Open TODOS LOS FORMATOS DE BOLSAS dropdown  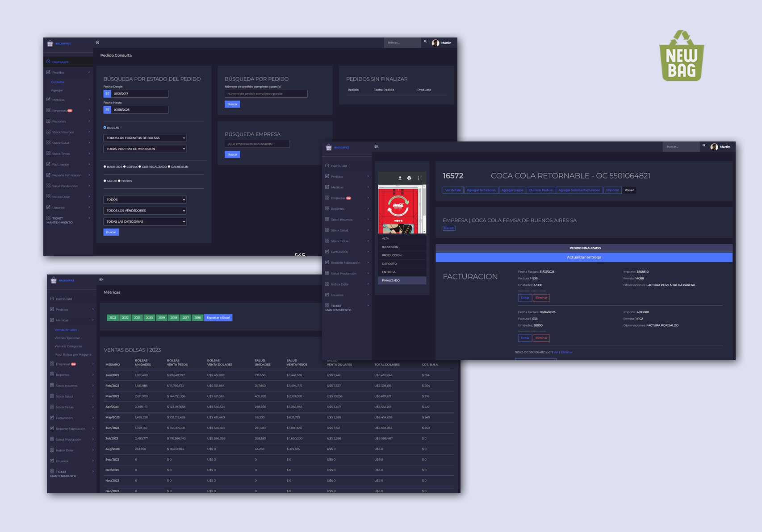145,138
